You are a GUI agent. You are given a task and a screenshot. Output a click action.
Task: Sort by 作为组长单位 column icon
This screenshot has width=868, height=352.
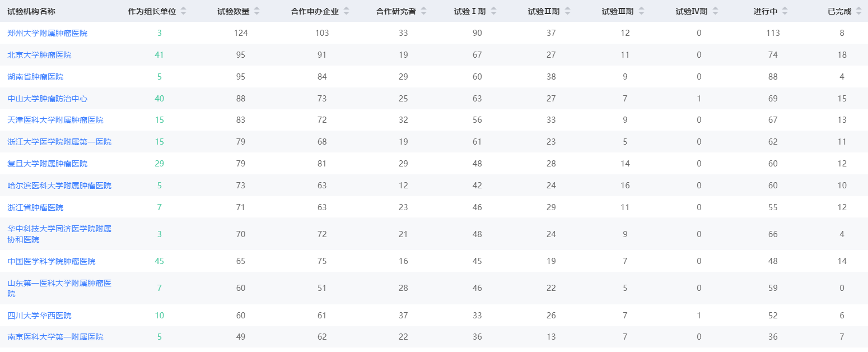pyautogui.click(x=183, y=11)
